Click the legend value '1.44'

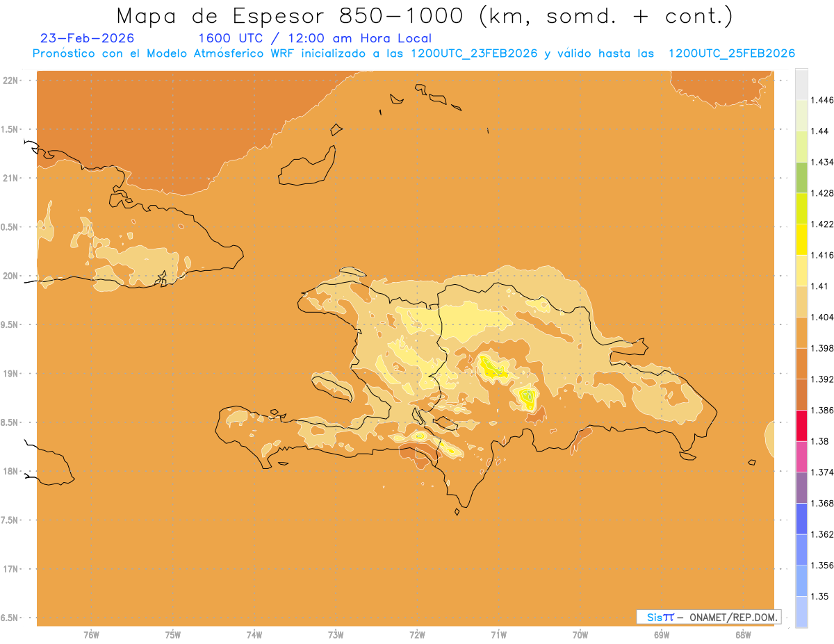tap(821, 131)
